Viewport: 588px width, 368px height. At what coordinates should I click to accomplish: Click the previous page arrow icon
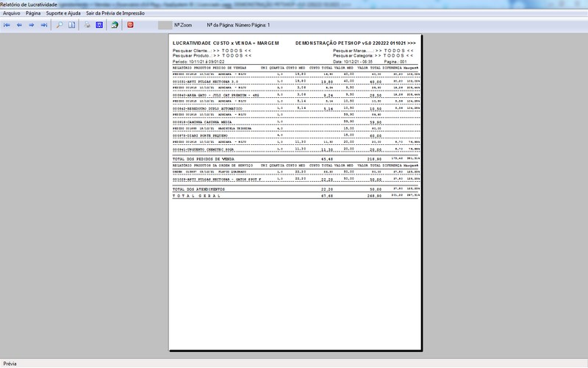pyautogui.click(x=20, y=25)
